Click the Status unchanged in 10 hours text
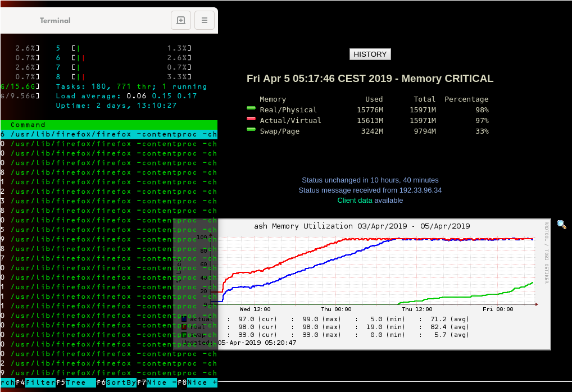The height and width of the screenshot is (392, 572). [x=370, y=180]
